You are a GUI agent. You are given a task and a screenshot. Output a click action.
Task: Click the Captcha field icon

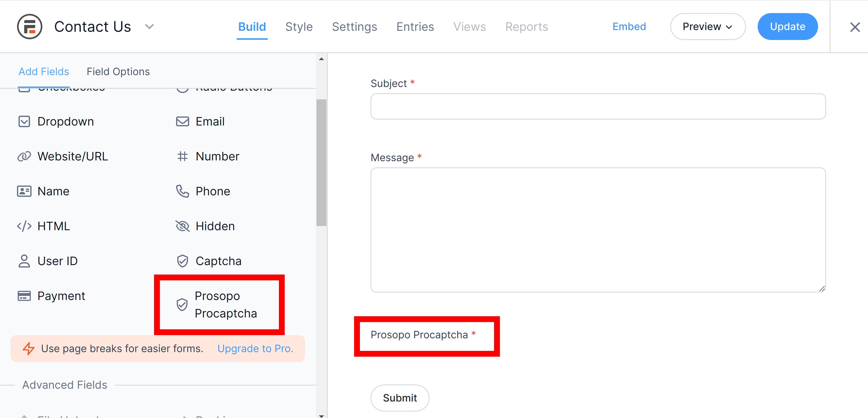pyautogui.click(x=183, y=260)
